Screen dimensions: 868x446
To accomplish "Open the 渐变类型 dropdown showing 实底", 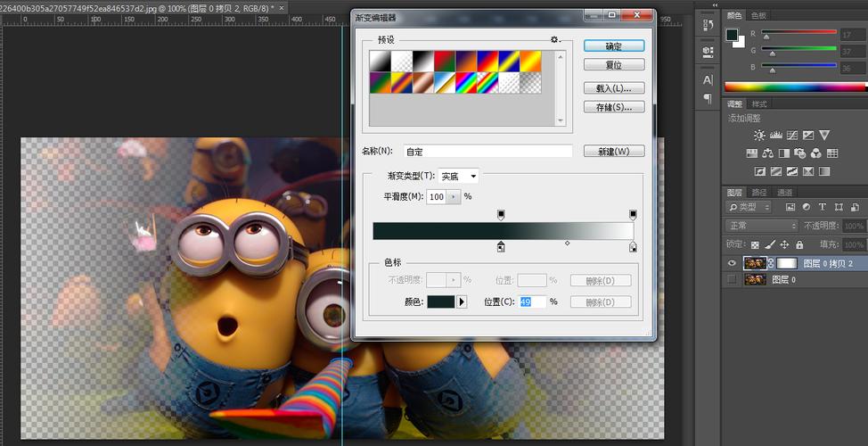I will pos(459,177).
